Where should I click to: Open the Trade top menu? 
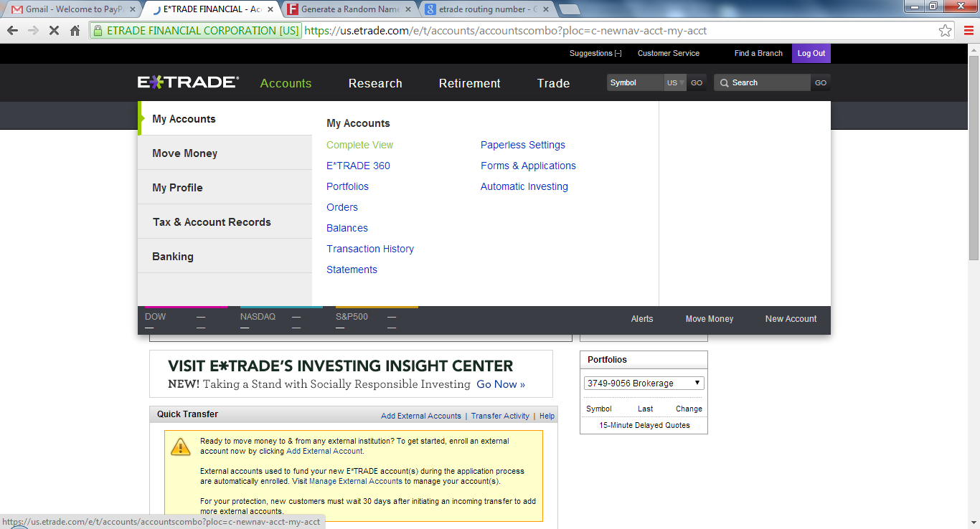click(x=553, y=83)
